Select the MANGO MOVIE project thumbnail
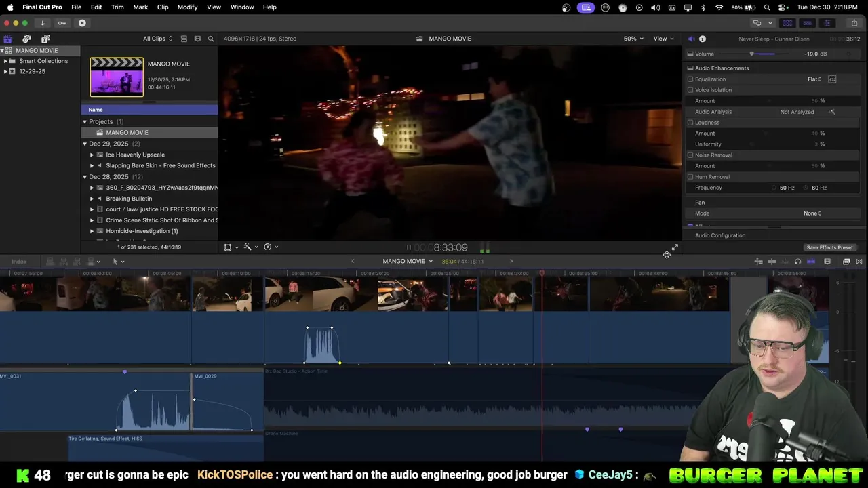The height and width of the screenshot is (488, 868). [117, 77]
